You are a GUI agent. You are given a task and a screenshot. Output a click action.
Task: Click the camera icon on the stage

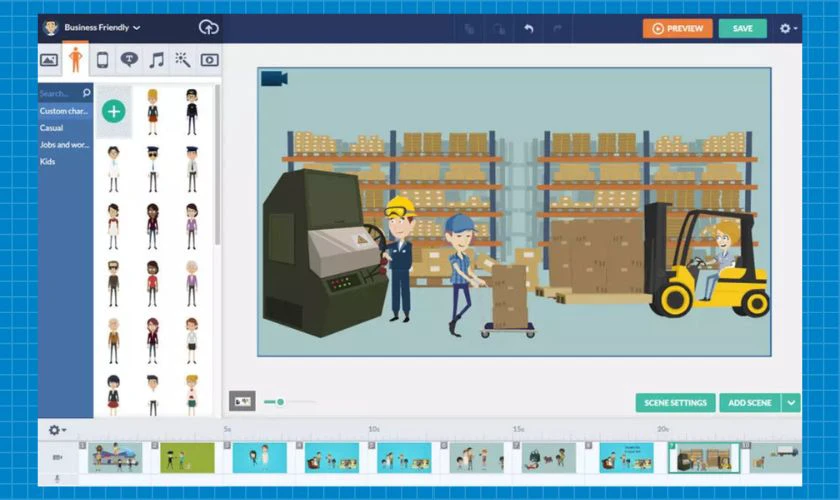(274, 78)
